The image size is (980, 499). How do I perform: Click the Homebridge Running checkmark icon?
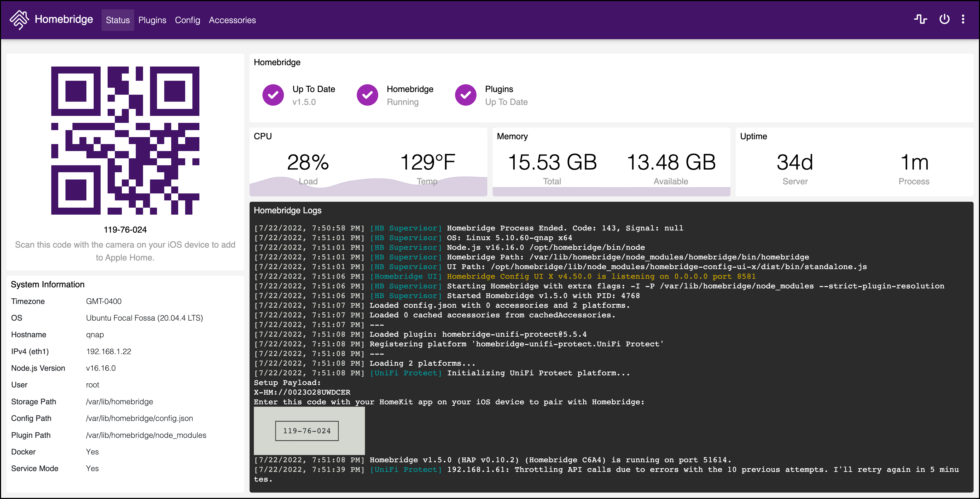(x=367, y=95)
